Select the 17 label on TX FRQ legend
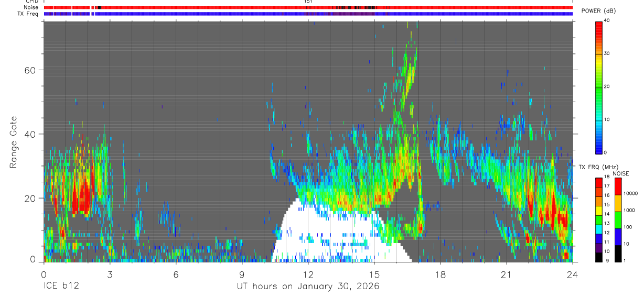644x297 pixels. (x=607, y=186)
